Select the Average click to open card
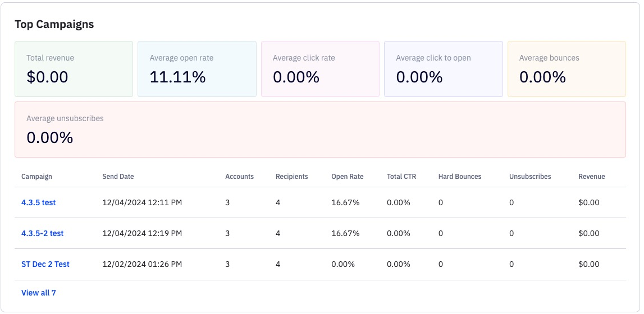The width and height of the screenshot is (644, 314). (x=443, y=69)
